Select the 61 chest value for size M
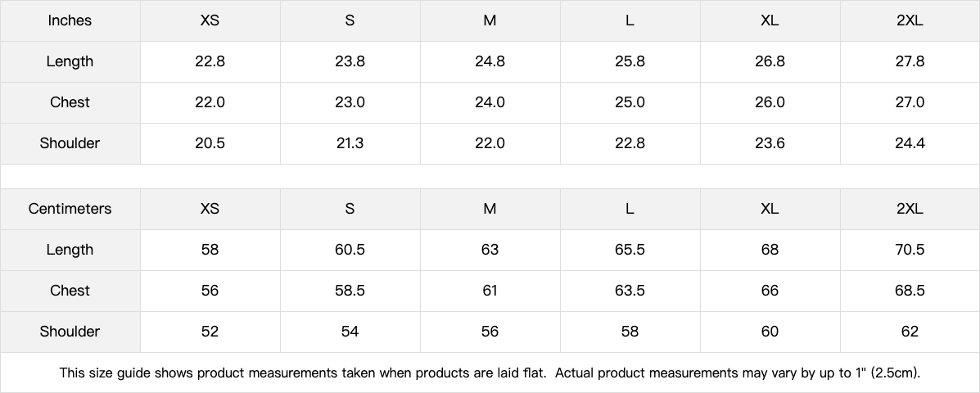Screen dimensions: 980x393 pyautogui.click(x=490, y=291)
